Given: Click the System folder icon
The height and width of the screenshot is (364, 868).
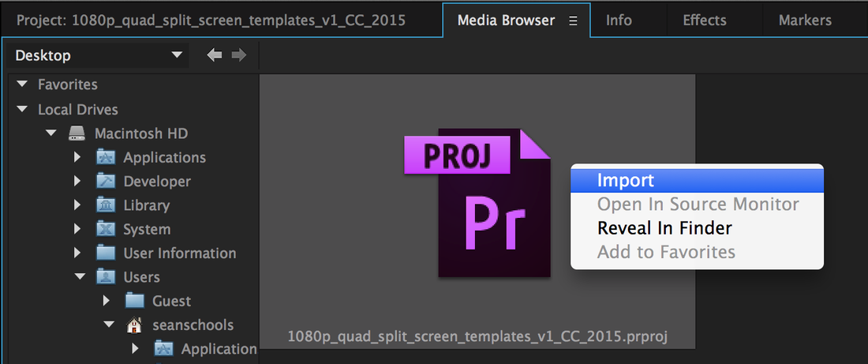Looking at the screenshot, I should point(106,229).
